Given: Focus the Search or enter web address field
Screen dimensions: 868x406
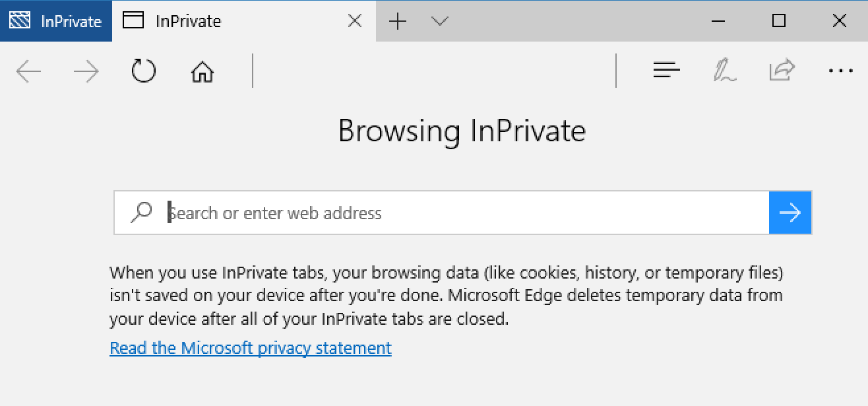Looking at the screenshot, I should point(462,213).
